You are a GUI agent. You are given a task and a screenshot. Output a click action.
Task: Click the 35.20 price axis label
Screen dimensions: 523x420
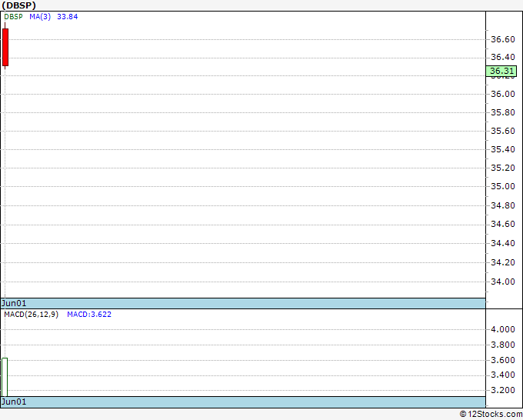503,168
